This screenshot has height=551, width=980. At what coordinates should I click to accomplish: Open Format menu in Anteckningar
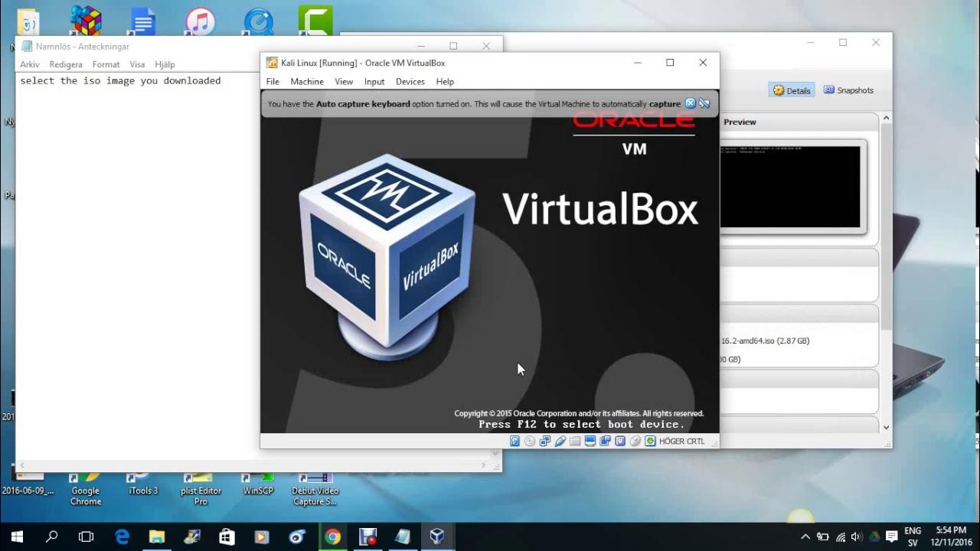(106, 64)
